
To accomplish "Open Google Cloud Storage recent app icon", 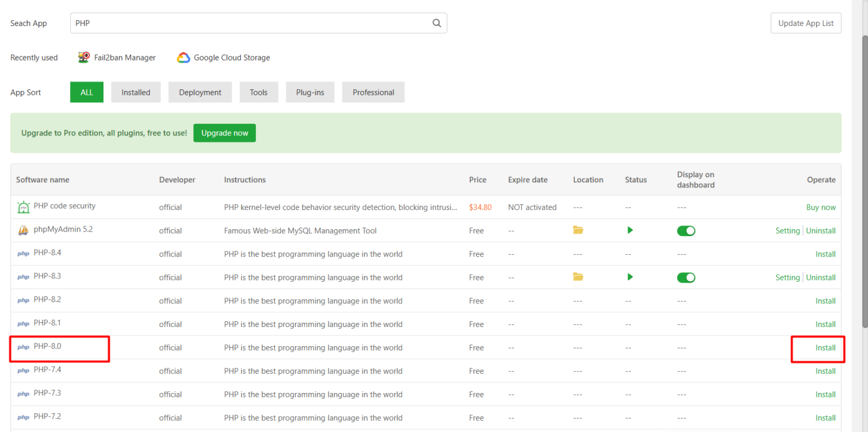I will 183,58.
